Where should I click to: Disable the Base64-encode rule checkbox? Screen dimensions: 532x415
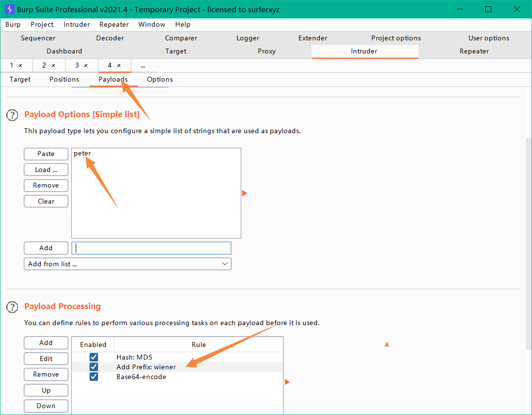click(94, 377)
